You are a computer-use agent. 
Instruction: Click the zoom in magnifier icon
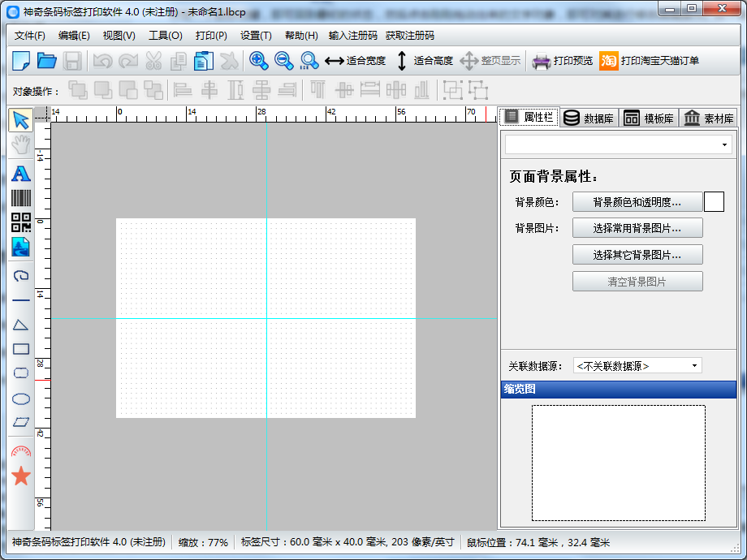(258, 61)
